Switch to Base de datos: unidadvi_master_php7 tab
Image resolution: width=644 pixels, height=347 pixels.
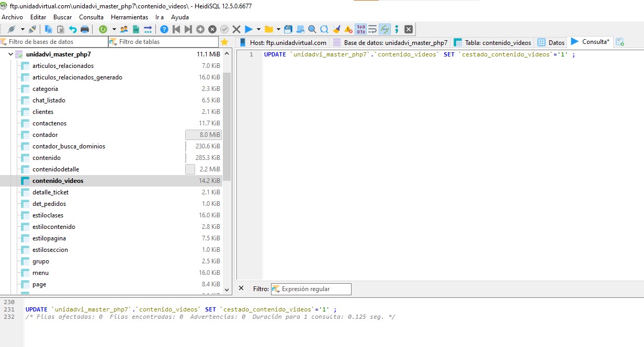[390, 42]
